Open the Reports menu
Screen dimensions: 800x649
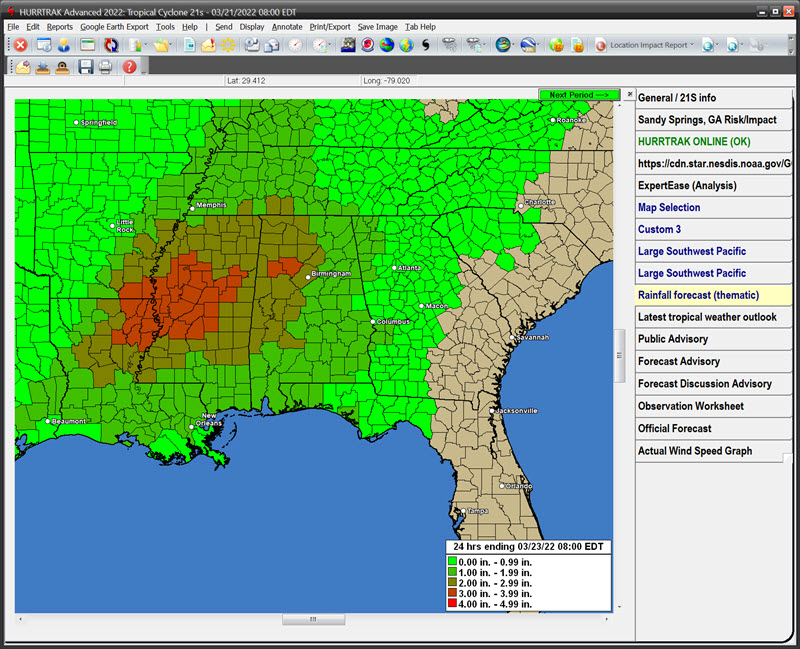click(60, 26)
